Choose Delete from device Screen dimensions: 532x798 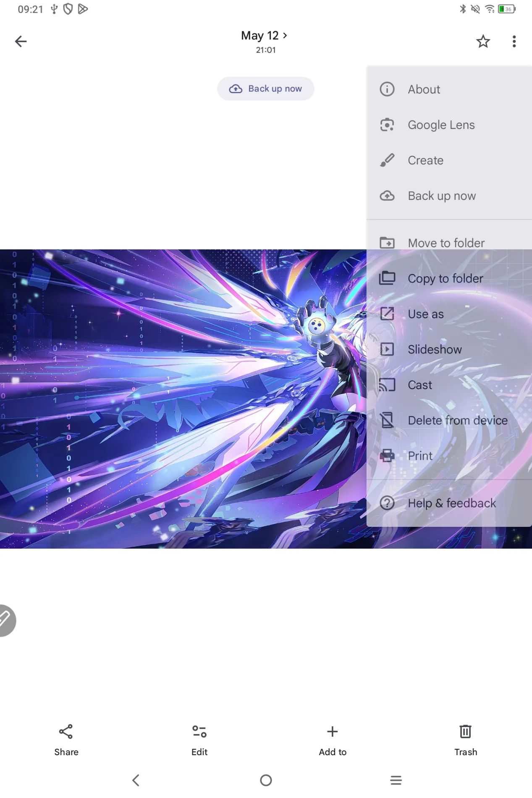449,420
